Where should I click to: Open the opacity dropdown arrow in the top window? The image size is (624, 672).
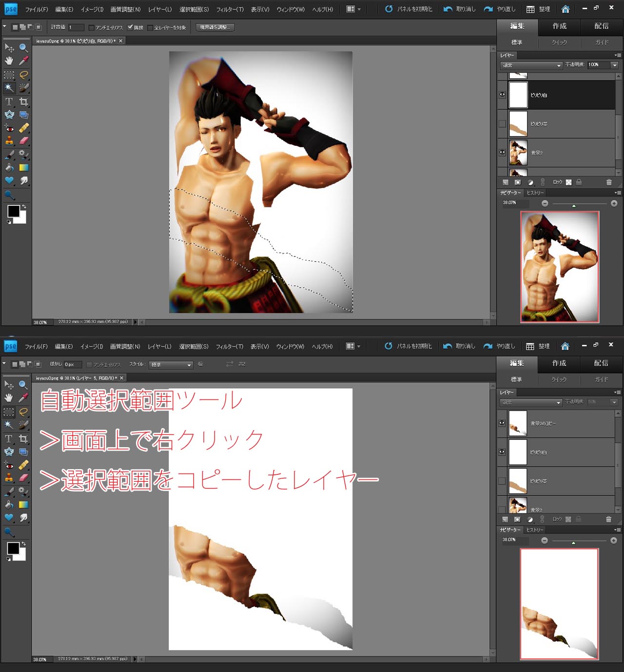(615, 65)
